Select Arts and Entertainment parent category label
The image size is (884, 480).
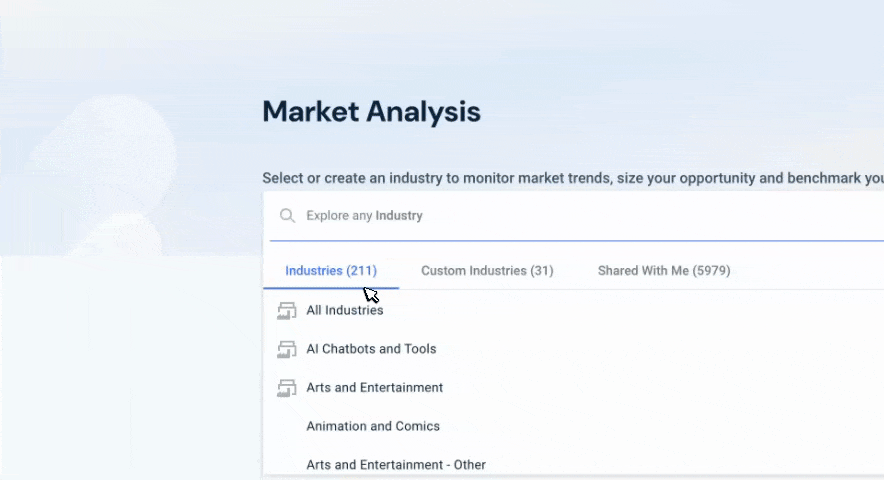(x=374, y=388)
